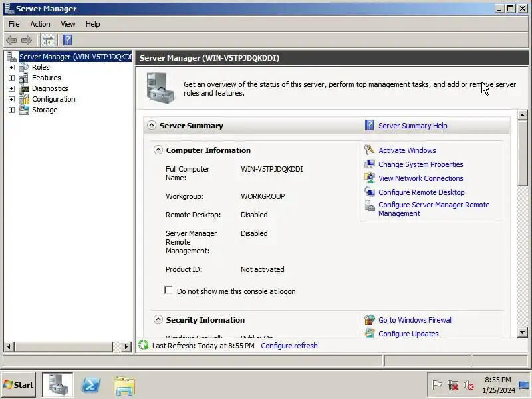
Task: Open Configure Remote Desktop link
Action: (x=422, y=192)
